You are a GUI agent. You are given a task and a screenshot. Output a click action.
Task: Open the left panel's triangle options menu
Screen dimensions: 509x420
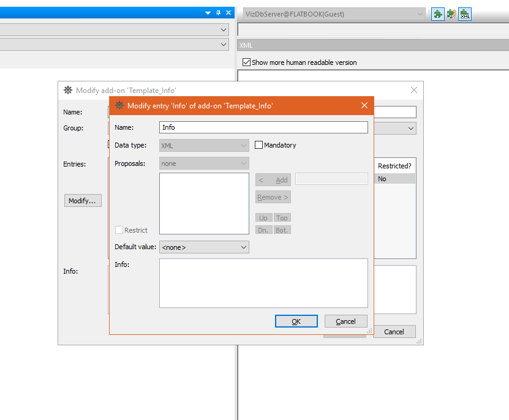point(208,13)
